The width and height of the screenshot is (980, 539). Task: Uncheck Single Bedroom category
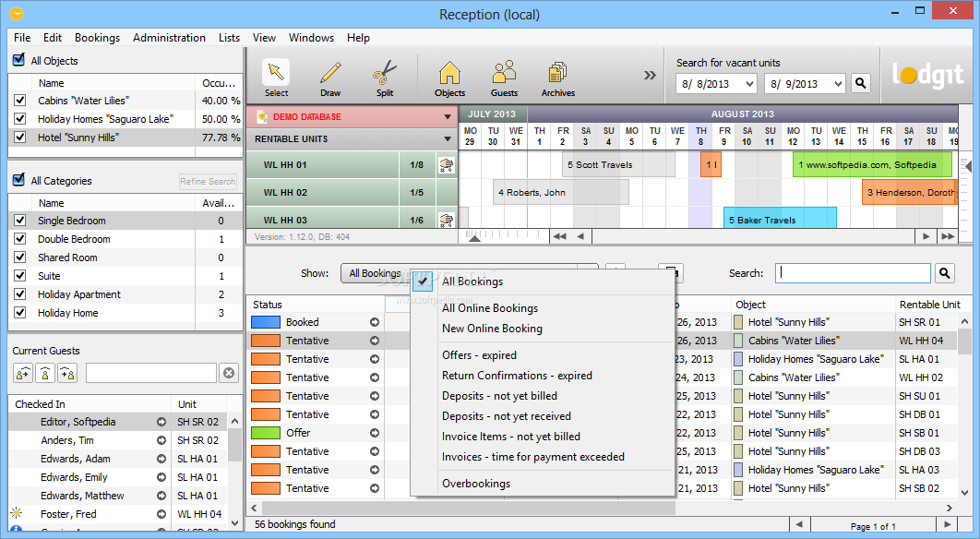[x=20, y=220]
